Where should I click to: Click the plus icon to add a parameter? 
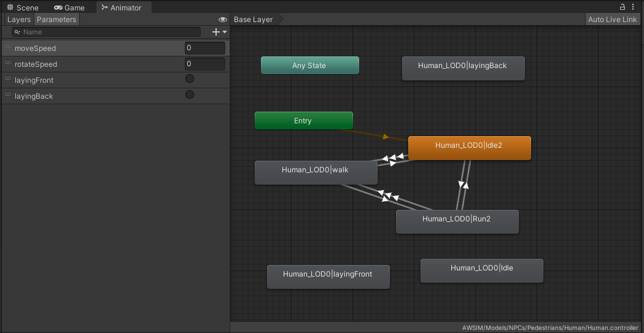[x=215, y=32]
